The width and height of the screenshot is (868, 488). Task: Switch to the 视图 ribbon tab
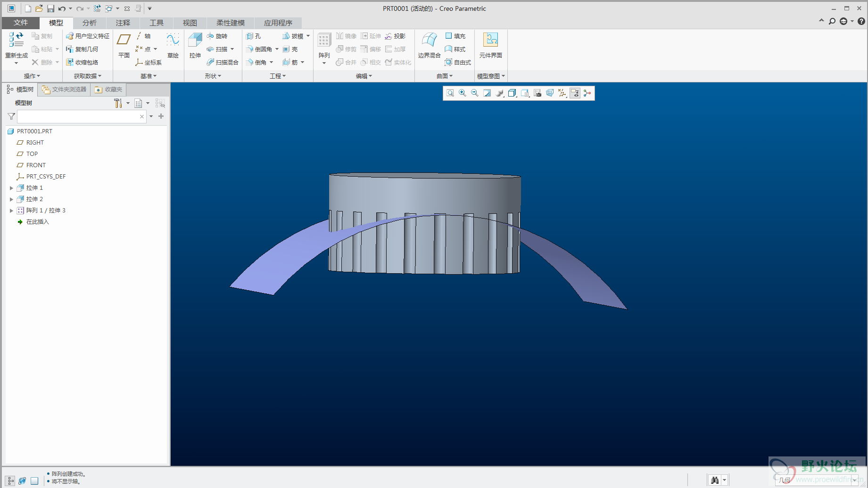click(190, 23)
